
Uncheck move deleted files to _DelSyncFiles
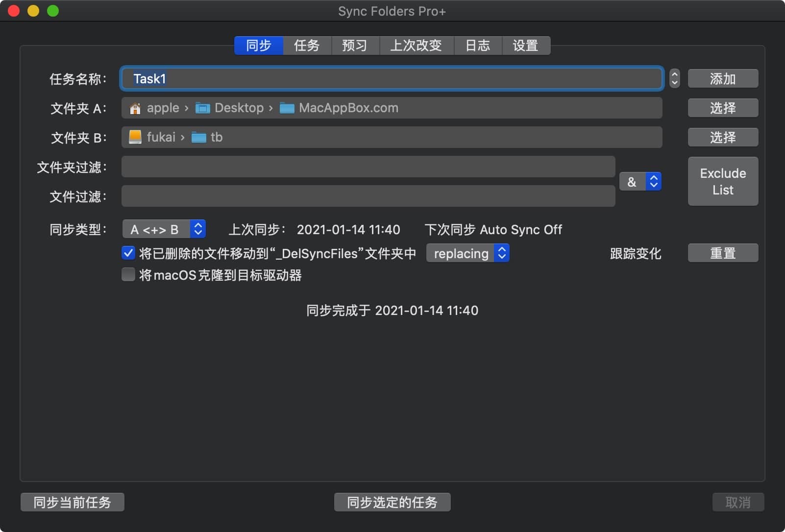click(x=128, y=253)
